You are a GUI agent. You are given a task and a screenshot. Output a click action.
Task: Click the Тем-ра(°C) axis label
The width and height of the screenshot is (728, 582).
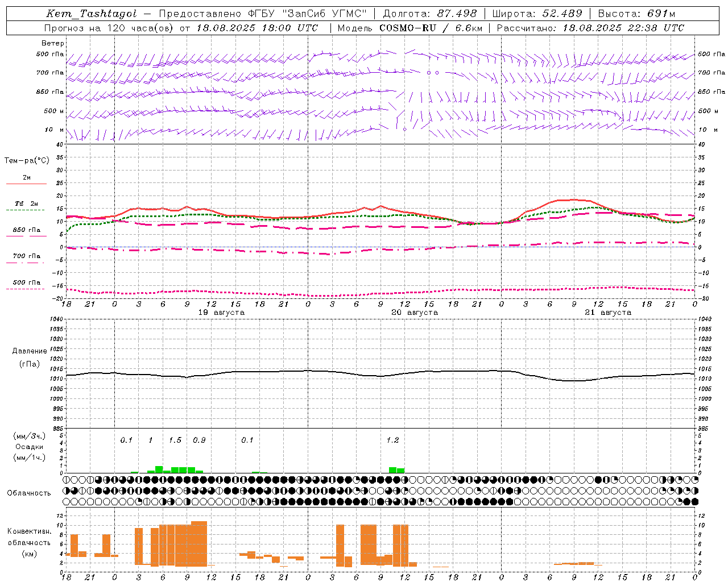[27, 161]
